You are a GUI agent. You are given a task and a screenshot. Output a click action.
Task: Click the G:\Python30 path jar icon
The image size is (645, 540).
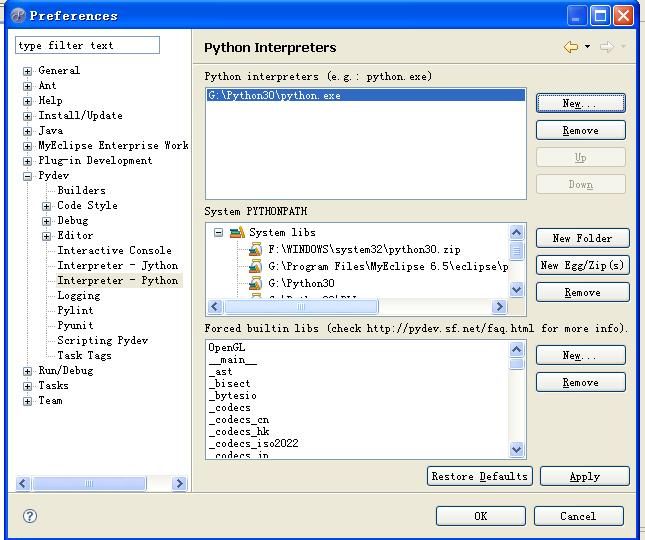[x=255, y=283]
